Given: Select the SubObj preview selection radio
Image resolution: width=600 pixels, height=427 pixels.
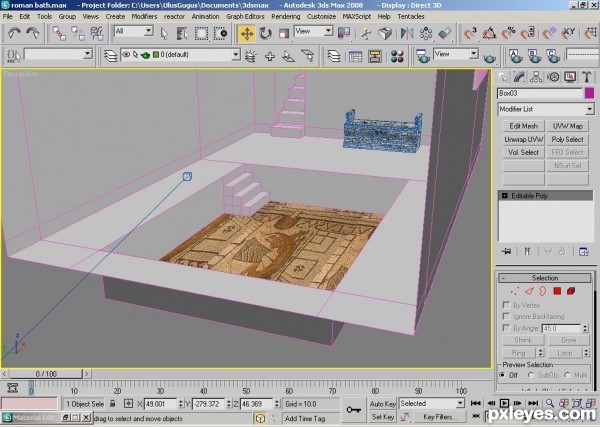Looking at the screenshot, I should coord(531,375).
